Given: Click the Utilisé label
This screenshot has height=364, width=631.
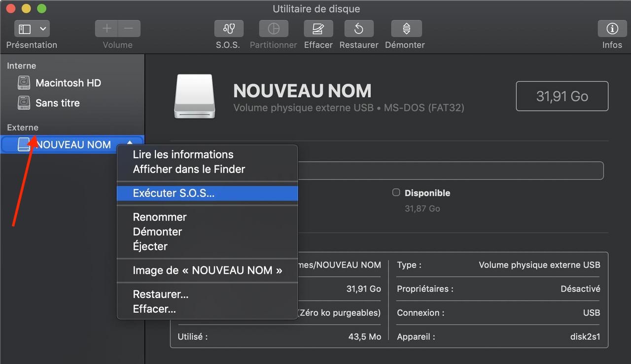Looking at the screenshot, I should coord(192,337).
